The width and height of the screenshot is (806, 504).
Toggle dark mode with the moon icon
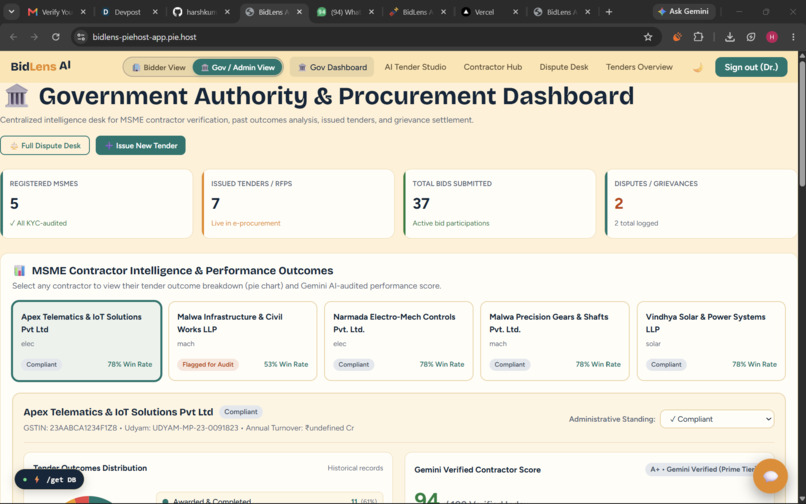tap(698, 67)
